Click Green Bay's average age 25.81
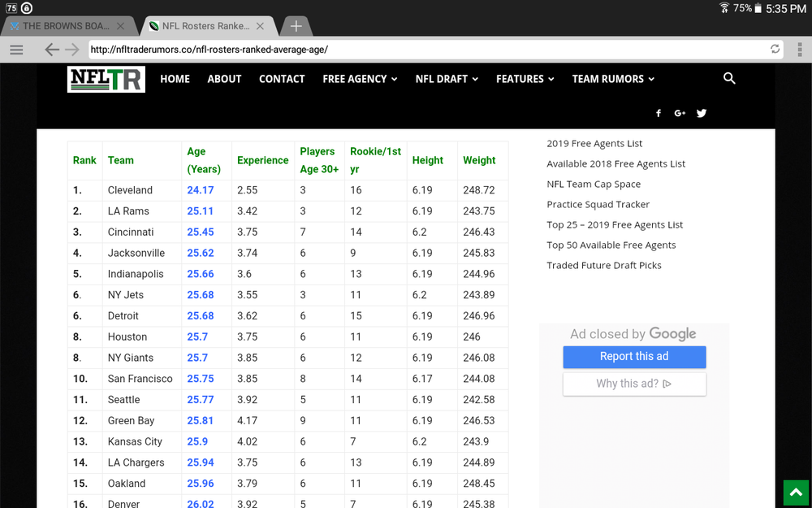Viewport: 812px width, 508px height. pos(201,420)
